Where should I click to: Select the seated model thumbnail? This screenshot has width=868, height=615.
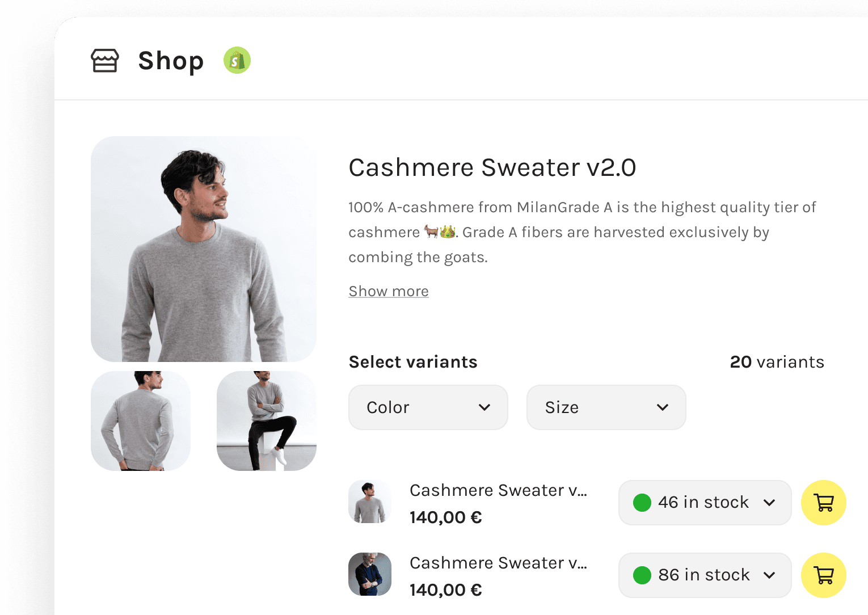(x=267, y=421)
